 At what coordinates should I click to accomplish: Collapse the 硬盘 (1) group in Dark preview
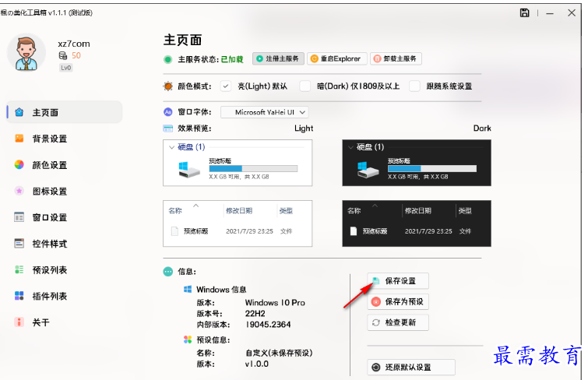350,146
